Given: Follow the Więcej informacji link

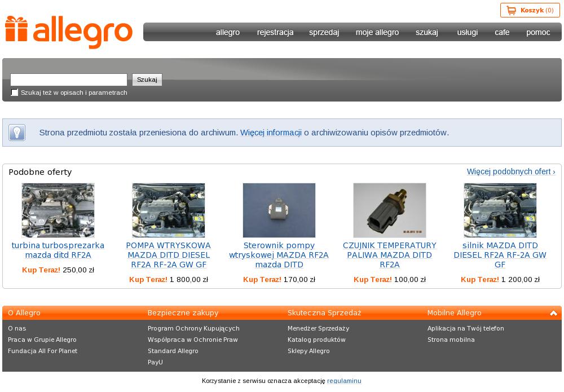Looking at the screenshot, I should (x=271, y=133).
